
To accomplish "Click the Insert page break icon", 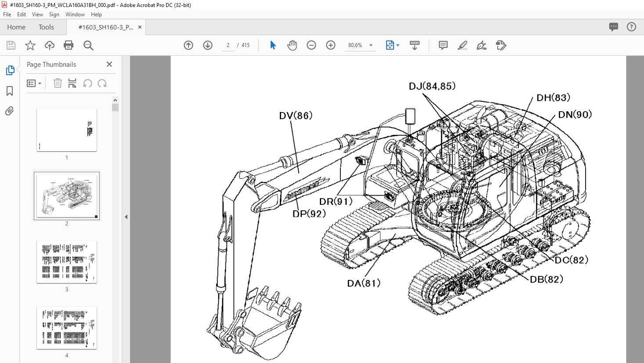I will coord(72,83).
